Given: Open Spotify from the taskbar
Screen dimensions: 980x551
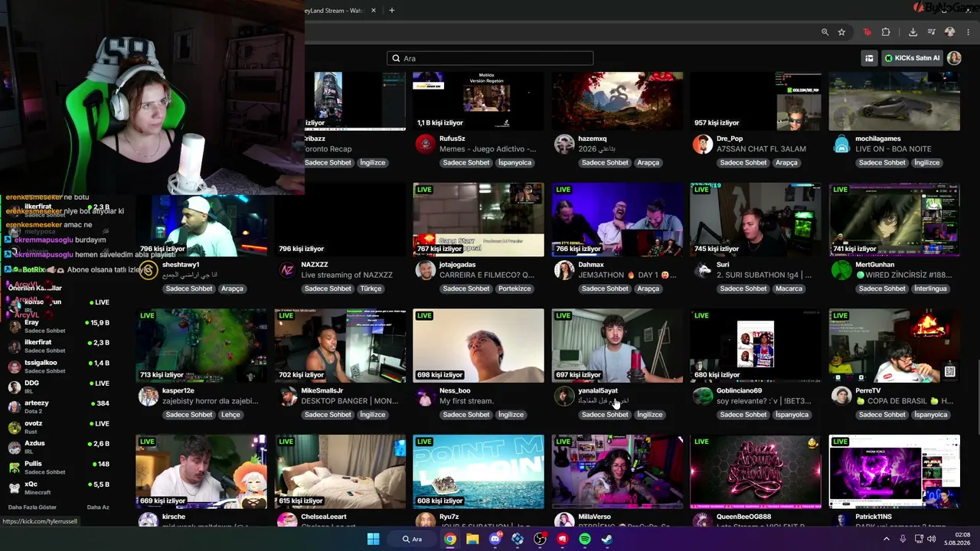Looking at the screenshot, I should tap(585, 539).
